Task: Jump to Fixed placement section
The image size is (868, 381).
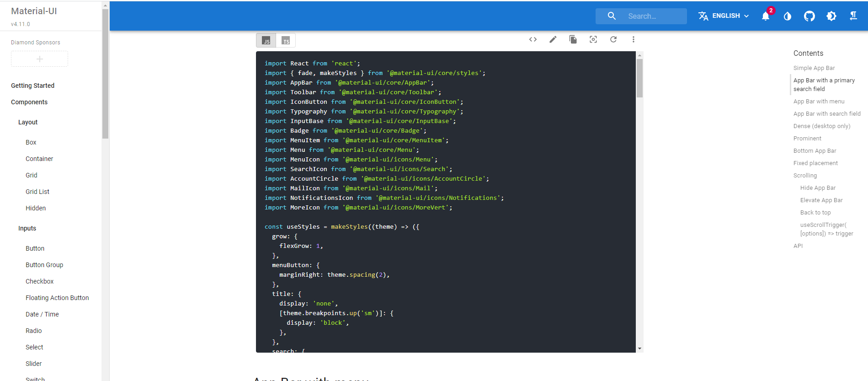Action: (815, 163)
